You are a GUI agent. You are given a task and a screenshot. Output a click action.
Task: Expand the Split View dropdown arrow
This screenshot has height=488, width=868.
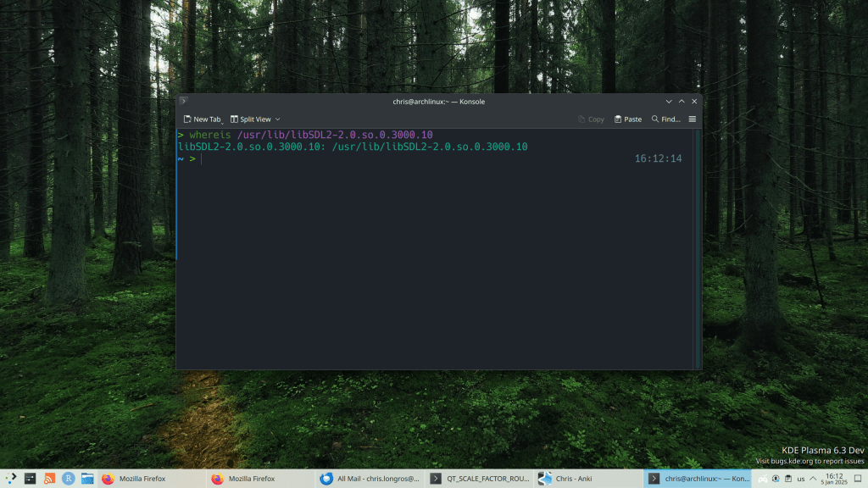(x=277, y=119)
